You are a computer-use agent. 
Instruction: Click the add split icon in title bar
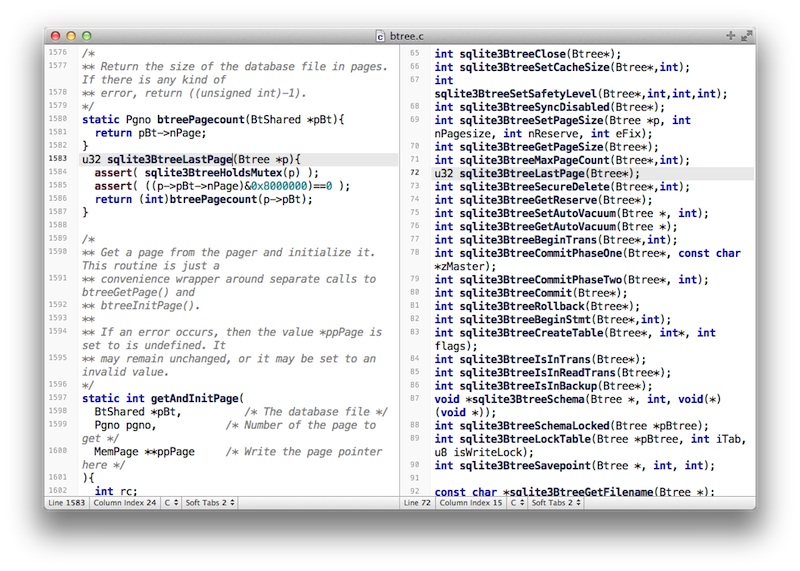click(729, 35)
